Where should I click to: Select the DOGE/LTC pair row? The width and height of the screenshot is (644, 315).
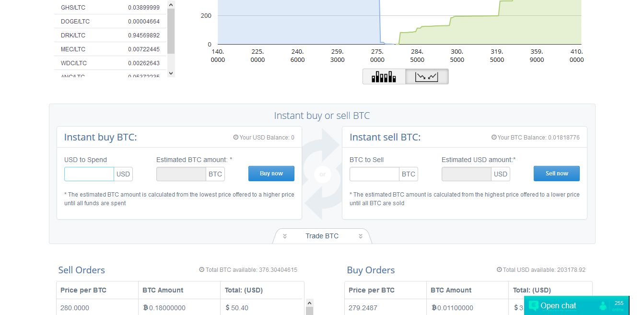(x=110, y=22)
